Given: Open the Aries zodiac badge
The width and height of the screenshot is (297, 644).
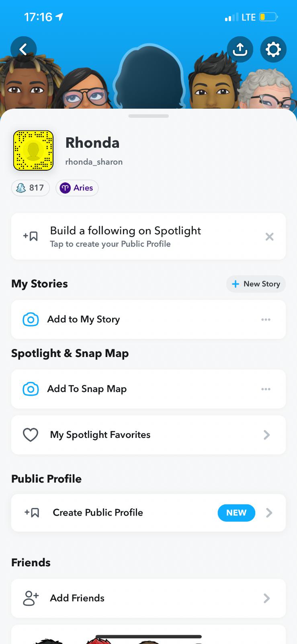Looking at the screenshot, I should [77, 188].
